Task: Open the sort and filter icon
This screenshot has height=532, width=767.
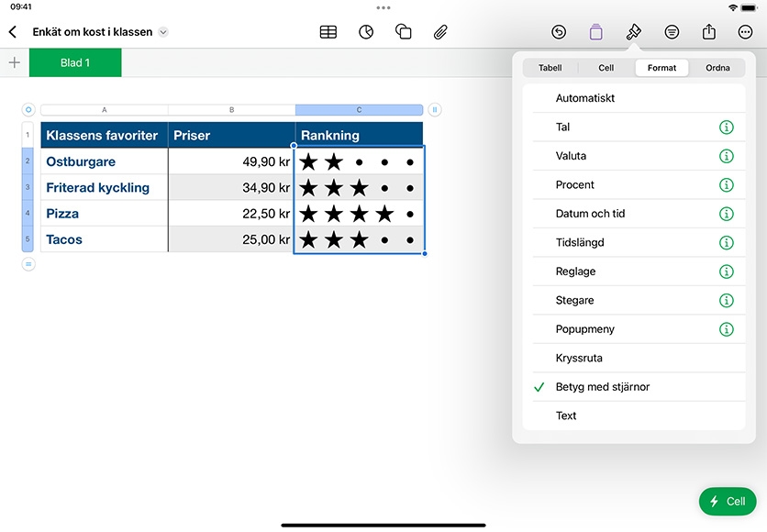Action: (x=672, y=32)
